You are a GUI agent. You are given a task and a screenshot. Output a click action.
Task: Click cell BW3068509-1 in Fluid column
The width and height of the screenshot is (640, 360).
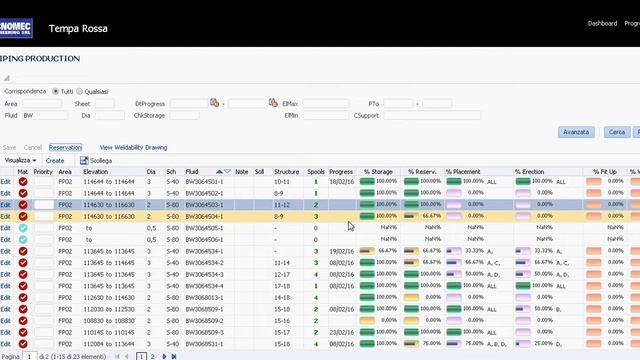pos(204,309)
